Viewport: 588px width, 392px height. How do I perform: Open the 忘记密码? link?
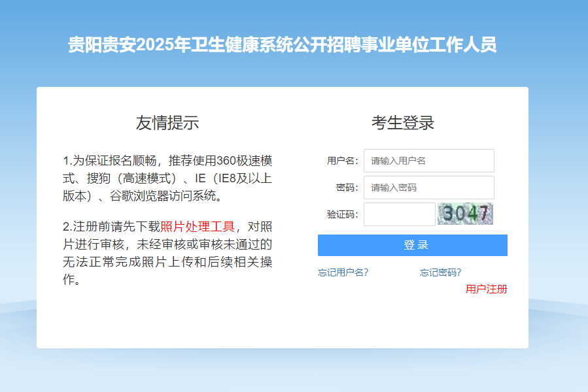point(440,272)
